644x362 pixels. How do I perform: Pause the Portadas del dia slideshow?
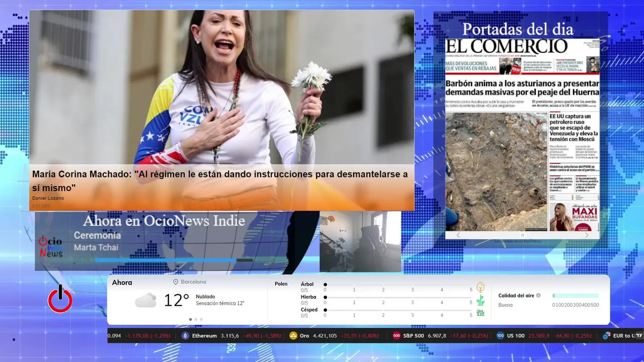point(522,235)
